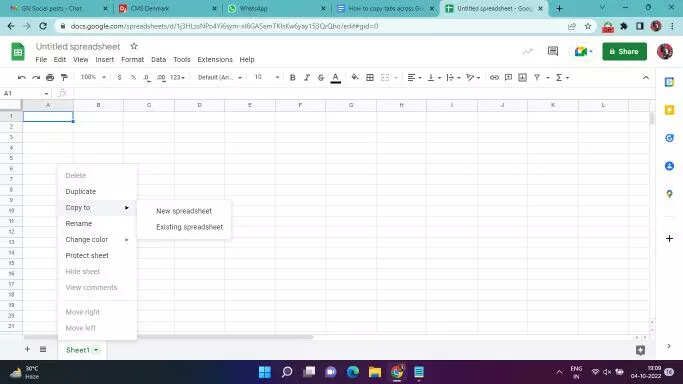Click the Paint format icon

point(64,77)
